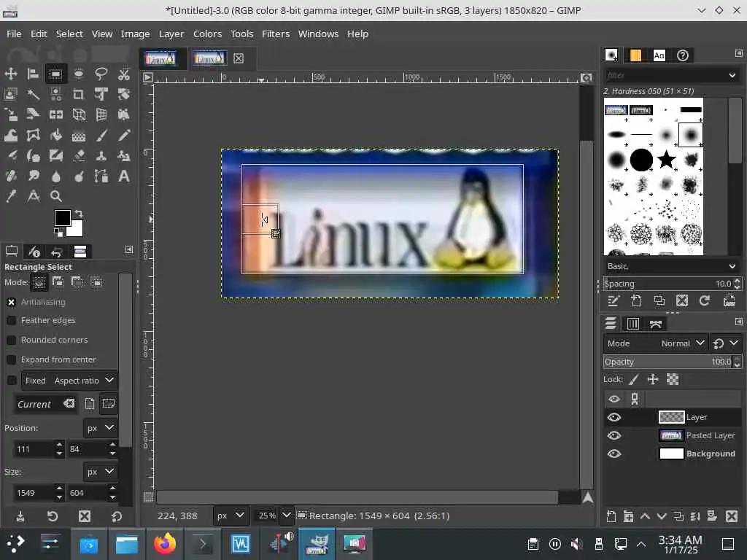Open the Fixed Aspect ratio dropdown
This screenshot has width=747, height=560.
69,381
